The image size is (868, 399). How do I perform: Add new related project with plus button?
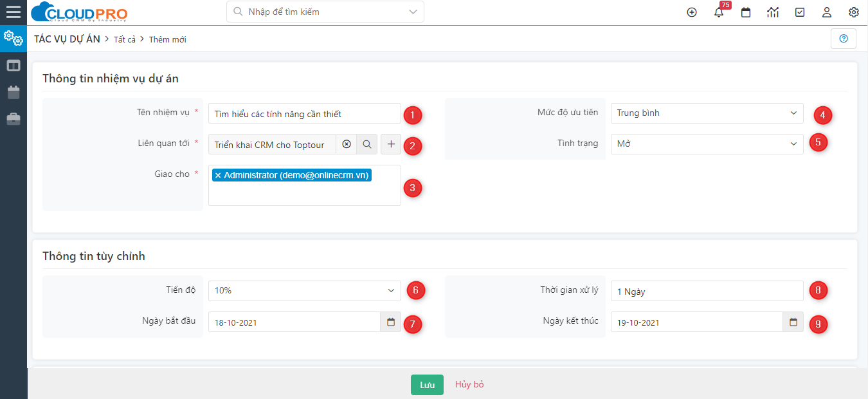click(391, 145)
